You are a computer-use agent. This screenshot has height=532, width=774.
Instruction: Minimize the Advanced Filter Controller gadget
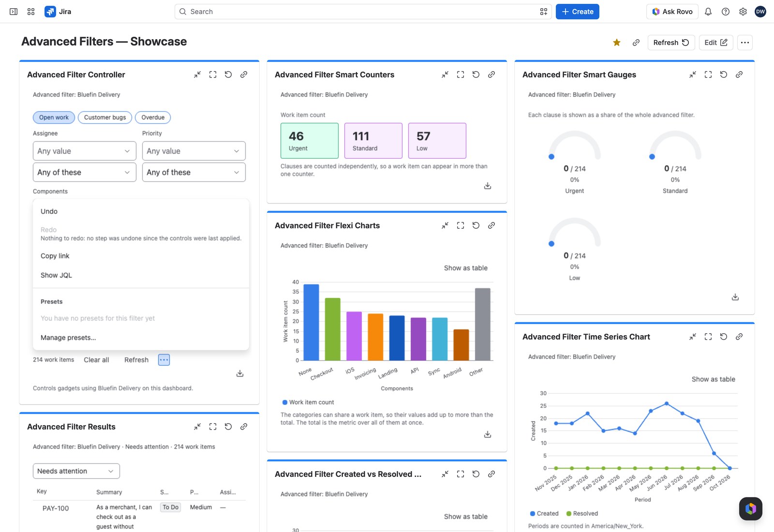pyautogui.click(x=197, y=74)
